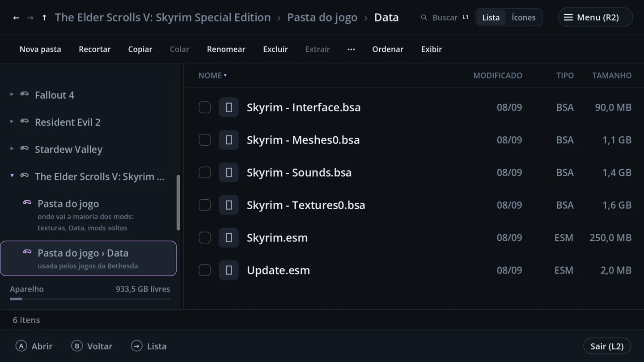Click the sidebar vertical scrollbar
Screen dimensions: 644x362
[x=178, y=202]
